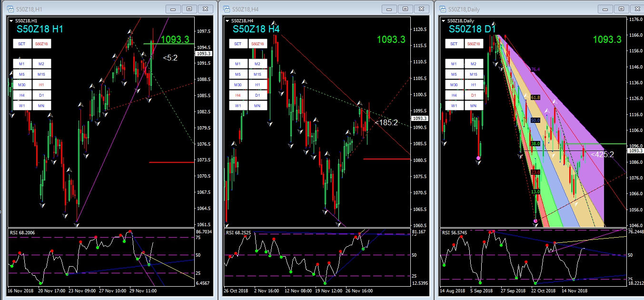Switch H1 chart to M15 timeframe
Image resolution: width=644 pixels, height=300 pixels.
(x=41, y=74)
